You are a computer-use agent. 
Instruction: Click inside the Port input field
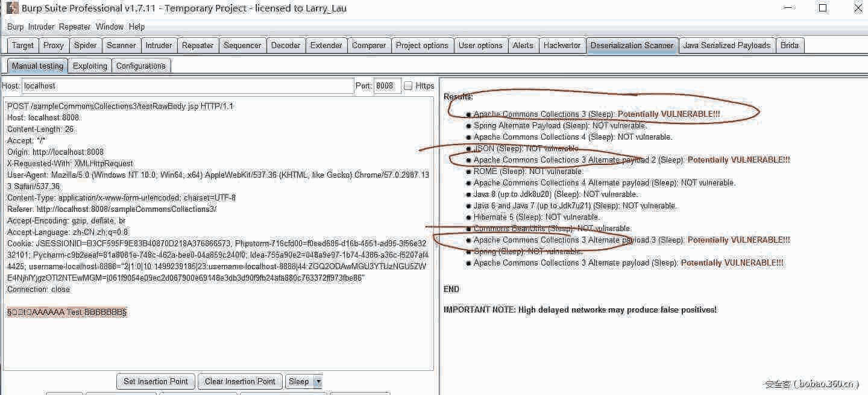[386, 86]
